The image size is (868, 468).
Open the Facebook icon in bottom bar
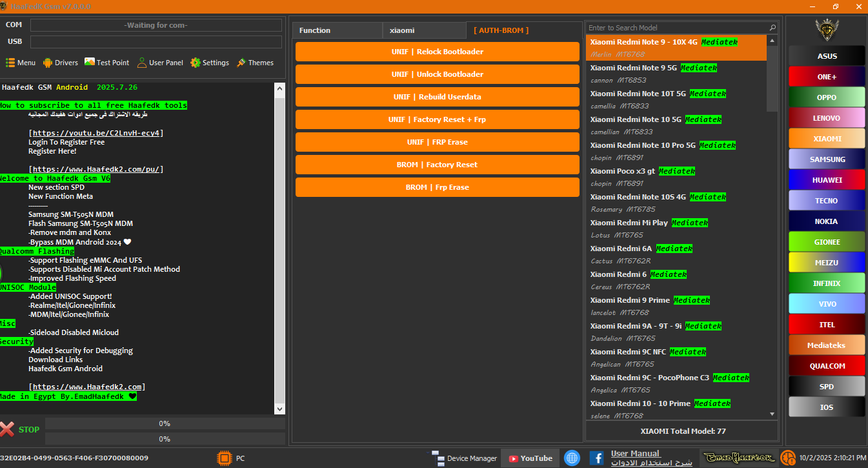596,458
